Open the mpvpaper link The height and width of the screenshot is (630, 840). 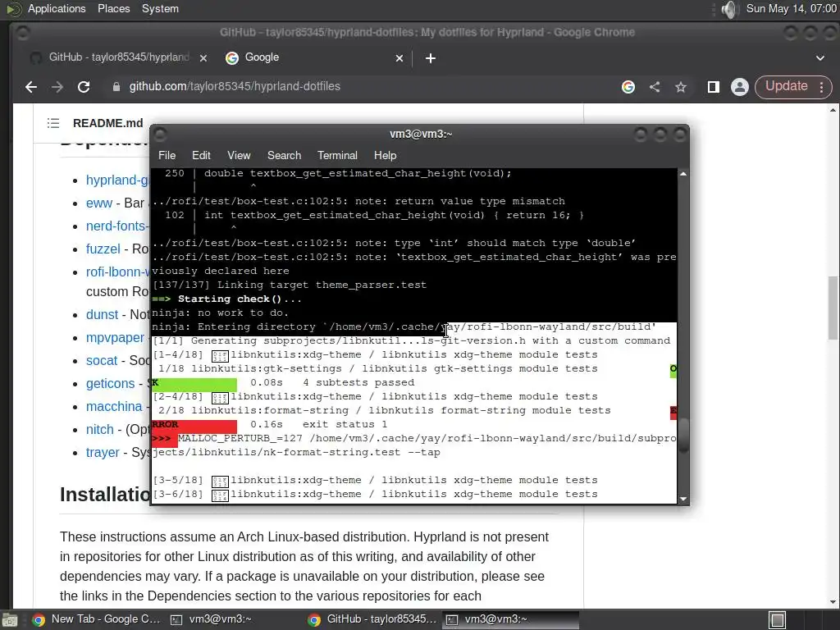115,337
